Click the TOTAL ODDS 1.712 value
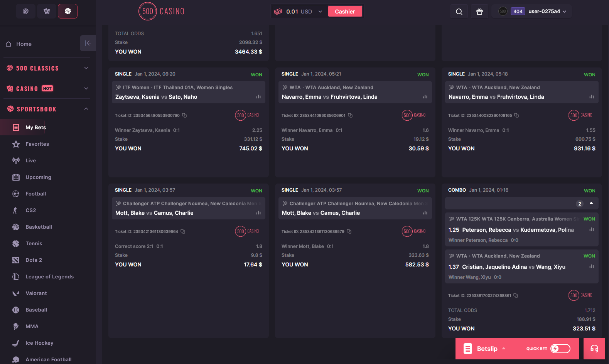 pos(590,310)
